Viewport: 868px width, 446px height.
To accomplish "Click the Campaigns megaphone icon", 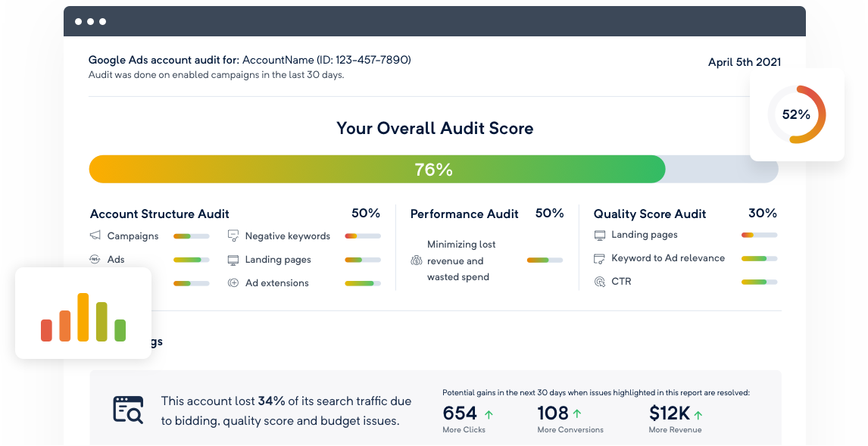I will [x=95, y=235].
